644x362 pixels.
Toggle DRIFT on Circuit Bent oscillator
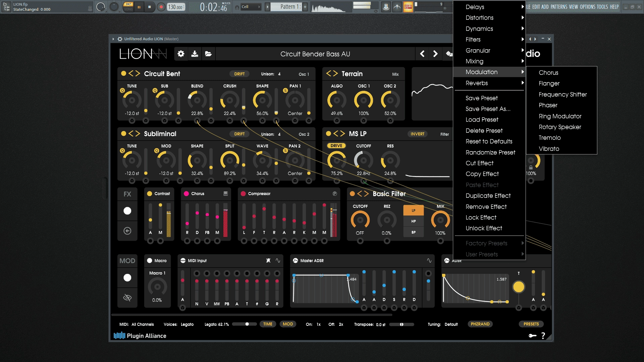(239, 74)
